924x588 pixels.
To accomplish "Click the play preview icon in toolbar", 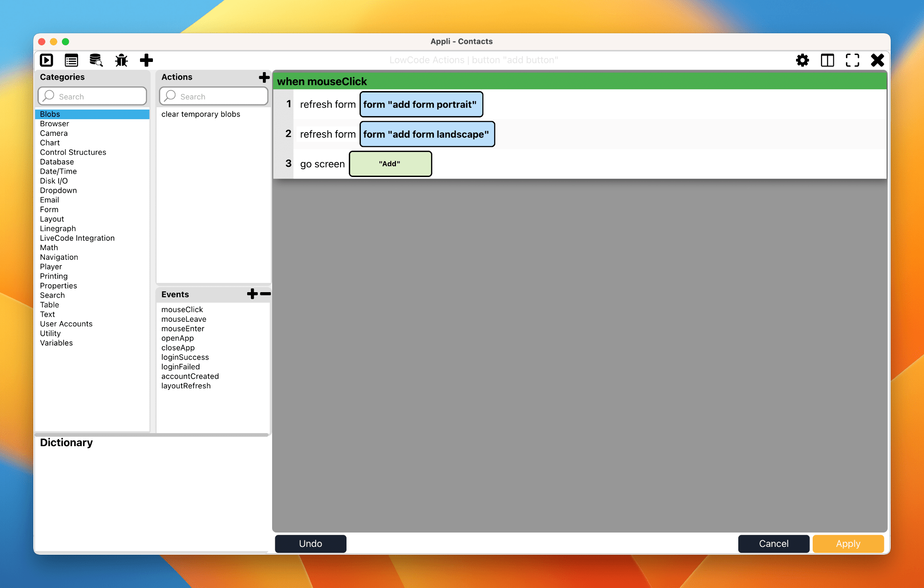I will tap(47, 60).
